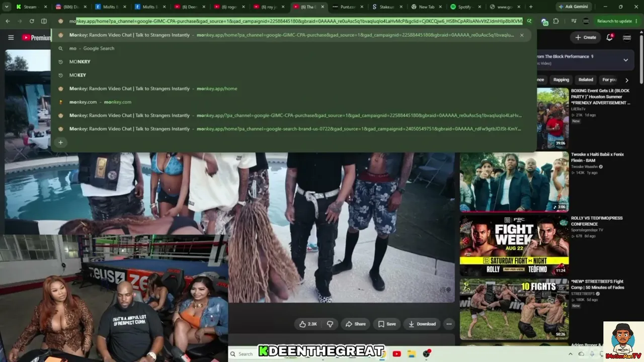Expand the video description chevron
The width and height of the screenshot is (644, 362).
626,60
